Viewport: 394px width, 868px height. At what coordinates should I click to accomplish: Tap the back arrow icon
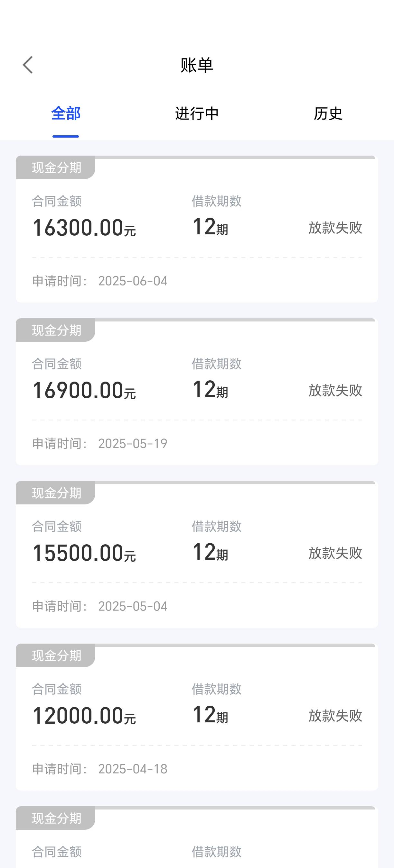(x=28, y=65)
